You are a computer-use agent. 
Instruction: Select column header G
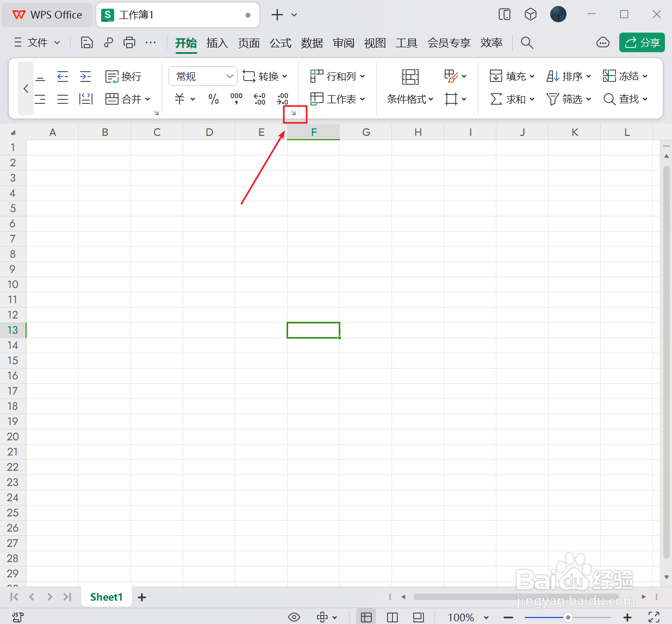[x=366, y=132]
